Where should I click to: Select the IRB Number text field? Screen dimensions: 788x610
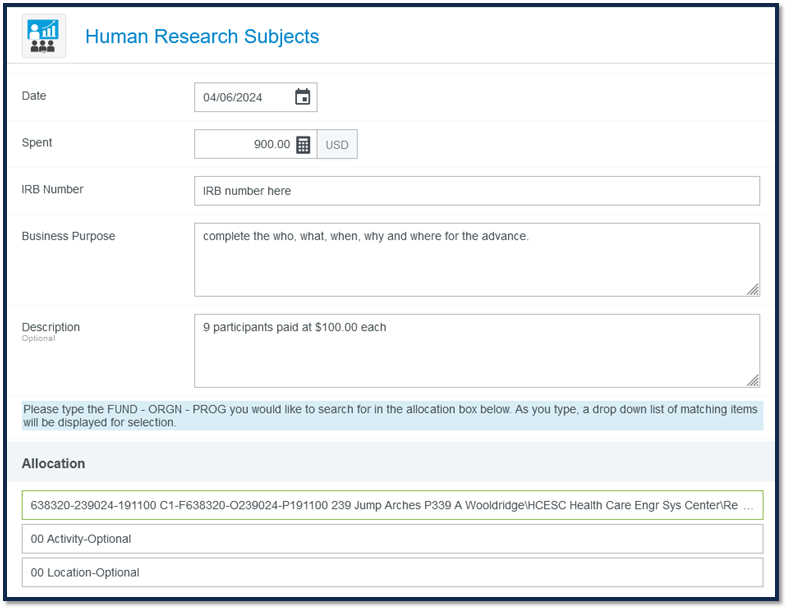(x=477, y=191)
